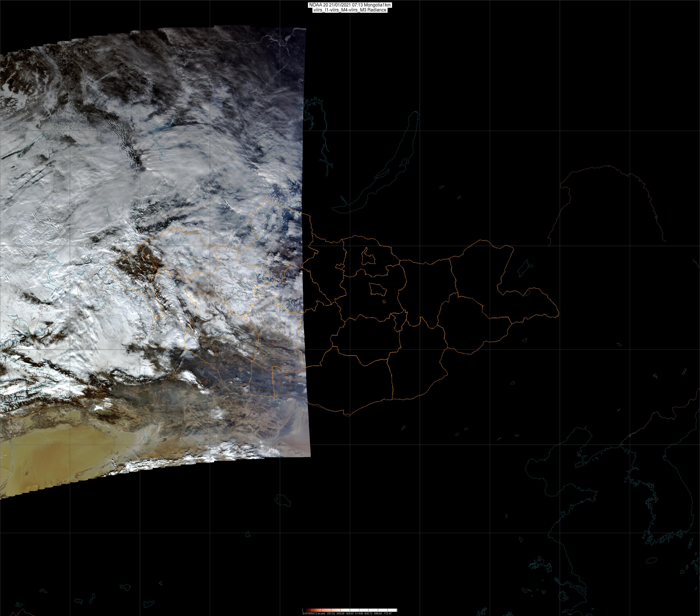Click the 686.60 colorbar tick label
The height and width of the screenshot is (616, 700).
[x=378, y=614]
